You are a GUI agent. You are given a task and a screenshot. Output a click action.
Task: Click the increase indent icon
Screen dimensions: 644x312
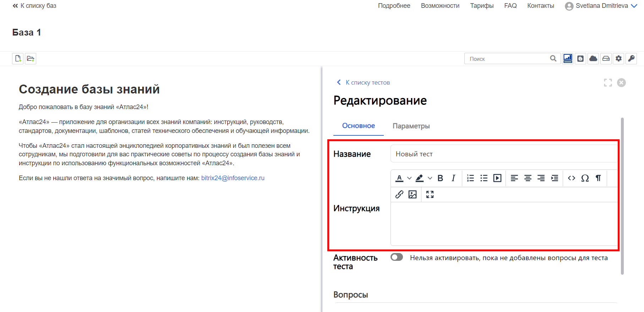[x=555, y=178]
